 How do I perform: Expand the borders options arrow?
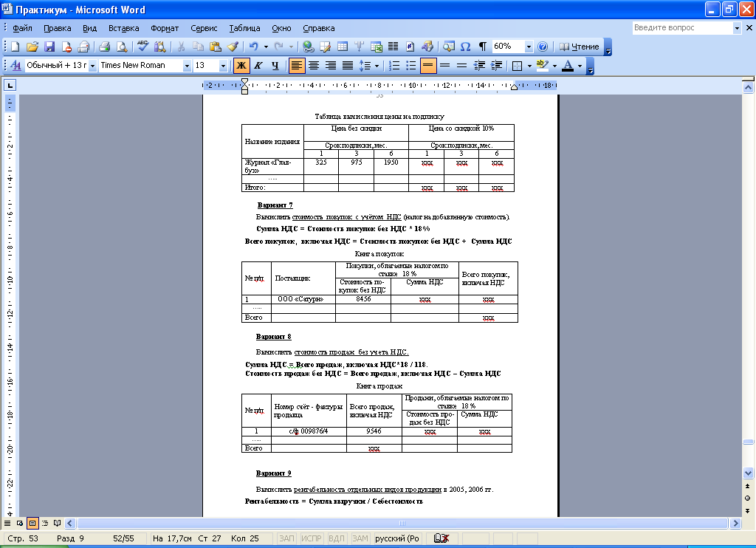pos(529,65)
